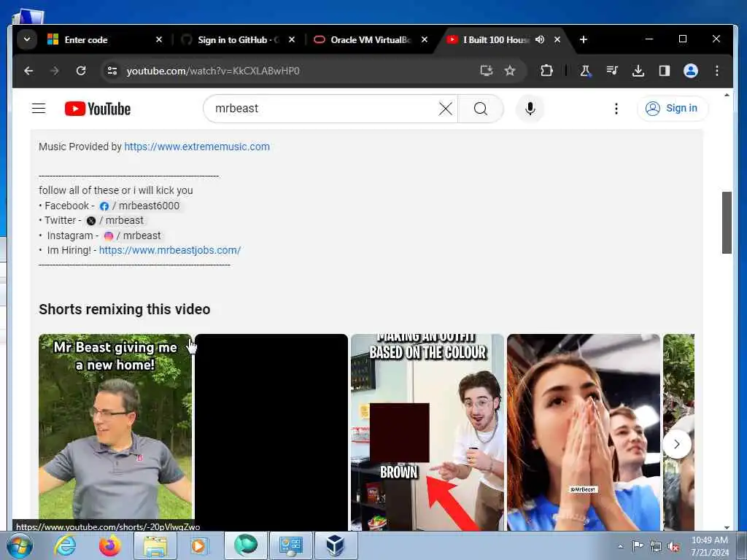Launch Firefox from the taskbar
Screen dimensions: 747x560
[109, 545]
